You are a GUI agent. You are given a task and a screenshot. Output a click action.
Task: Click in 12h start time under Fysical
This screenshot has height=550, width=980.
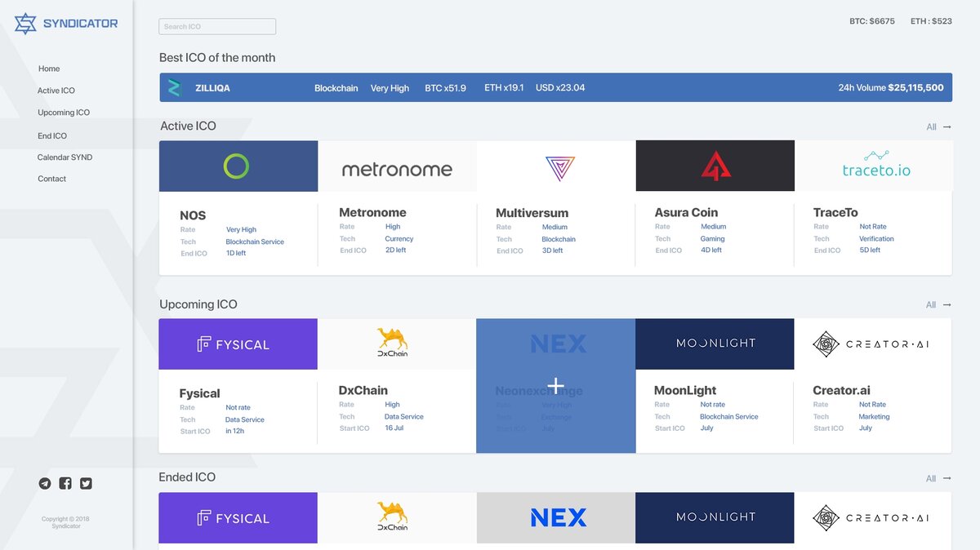click(x=234, y=431)
